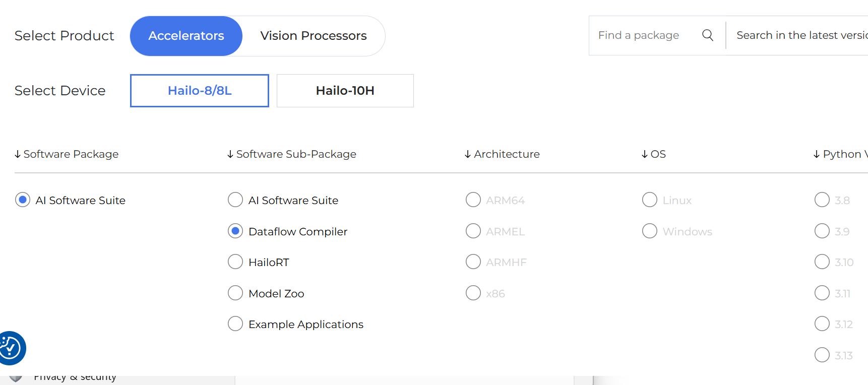Select the x86 architecture radio button
This screenshot has width=868, height=385.
[x=473, y=293]
